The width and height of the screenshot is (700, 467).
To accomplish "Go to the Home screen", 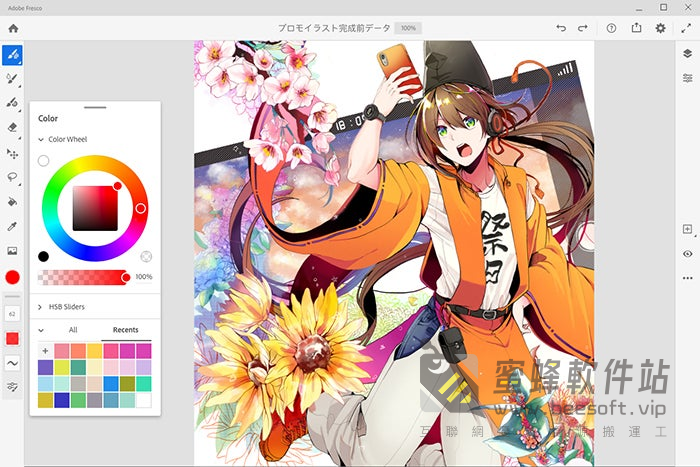I will tap(13, 29).
